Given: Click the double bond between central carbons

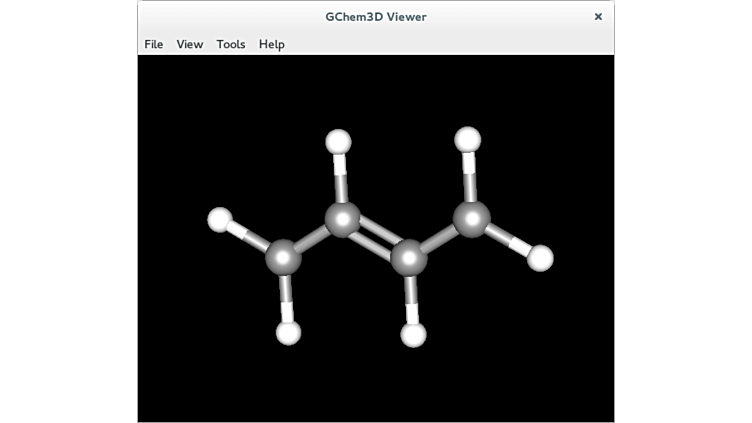Looking at the screenshot, I should pos(375,238).
